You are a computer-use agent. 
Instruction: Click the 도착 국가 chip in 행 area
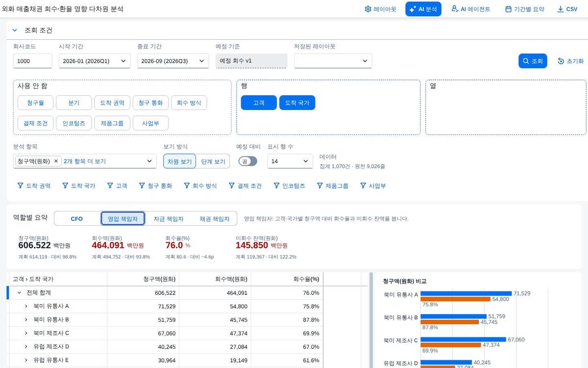(x=297, y=103)
